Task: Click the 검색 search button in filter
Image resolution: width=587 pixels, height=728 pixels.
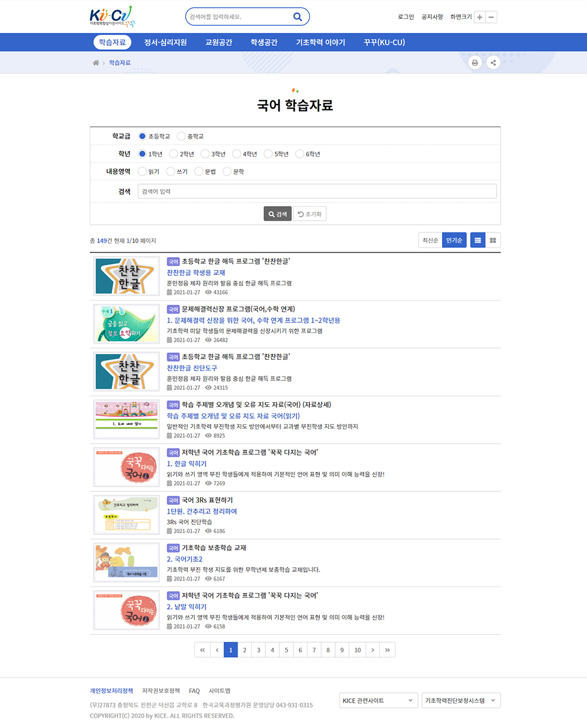Action: (x=278, y=214)
